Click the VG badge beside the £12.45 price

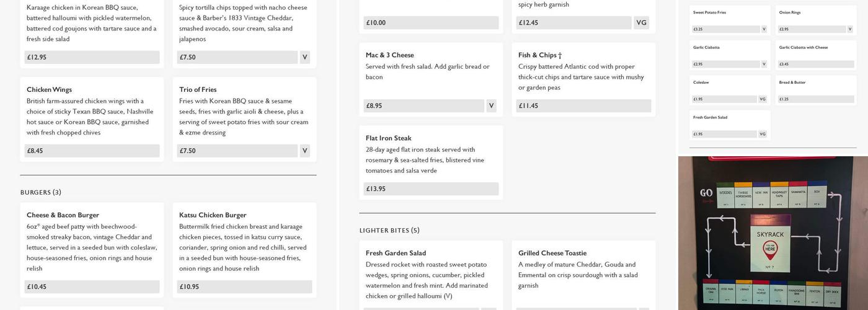(x=641, y=23)
